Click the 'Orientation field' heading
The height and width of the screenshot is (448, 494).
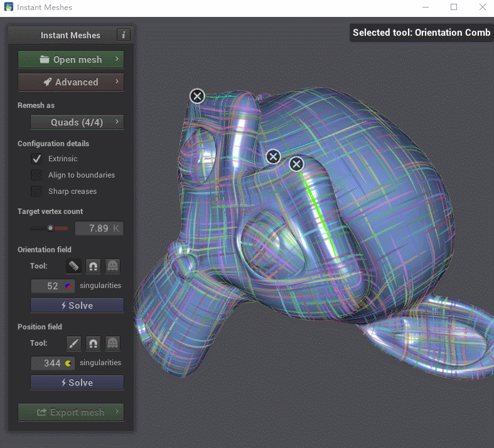point(45,250)
